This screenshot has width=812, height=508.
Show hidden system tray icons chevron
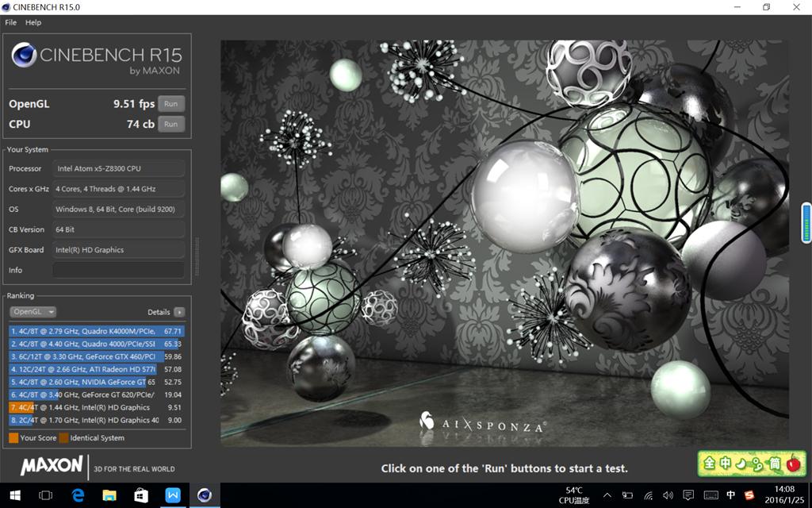607,495
